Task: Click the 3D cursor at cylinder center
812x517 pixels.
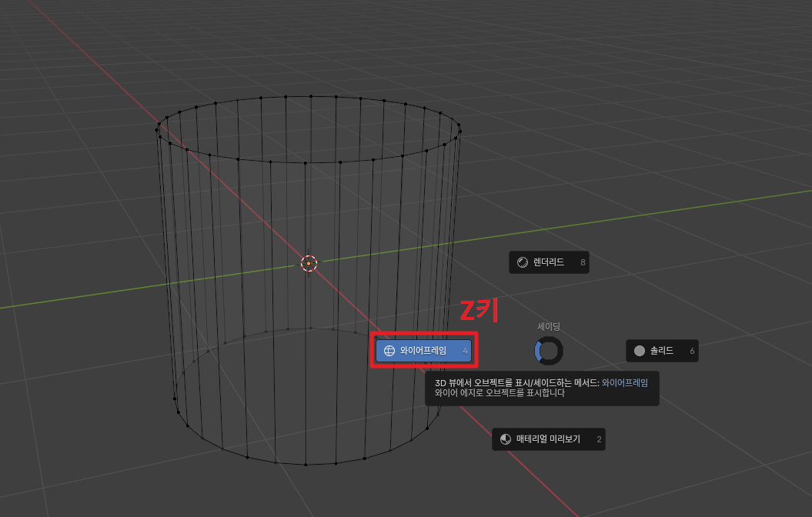Action: (309, 263)
